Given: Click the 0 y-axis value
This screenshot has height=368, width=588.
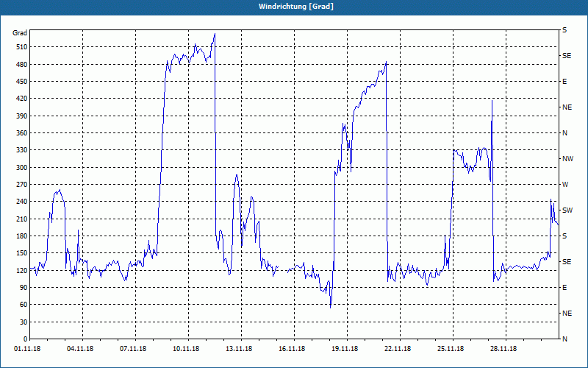Looking at the screenshot, I should pyautogui.click(x=25, y=339).
